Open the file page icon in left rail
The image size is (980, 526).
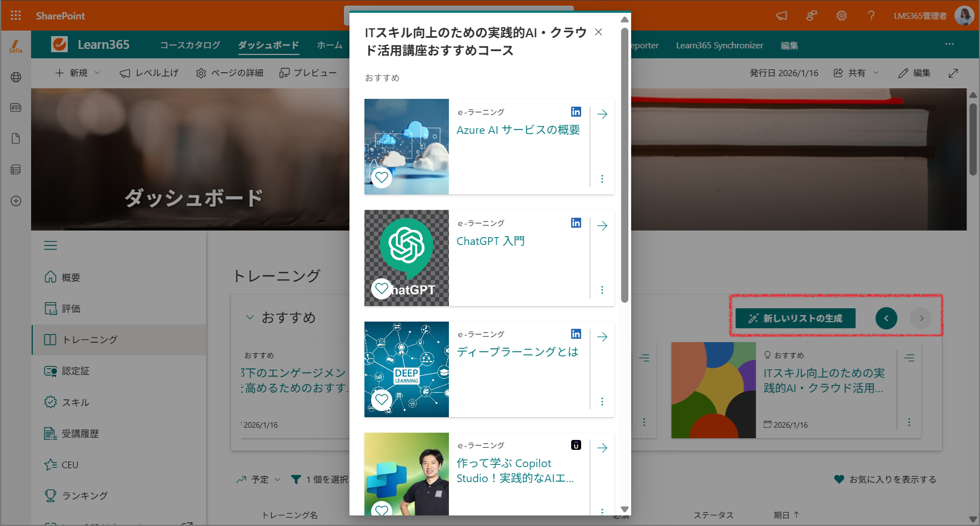(16, 139)
